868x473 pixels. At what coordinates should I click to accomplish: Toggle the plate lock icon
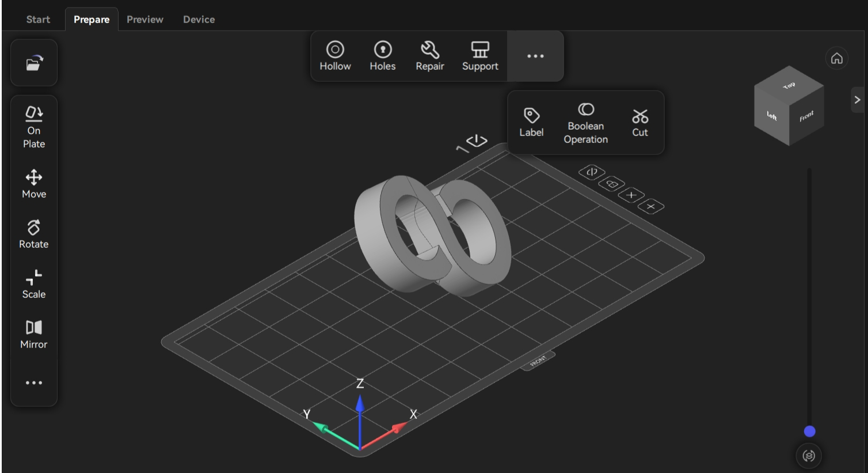611,184
